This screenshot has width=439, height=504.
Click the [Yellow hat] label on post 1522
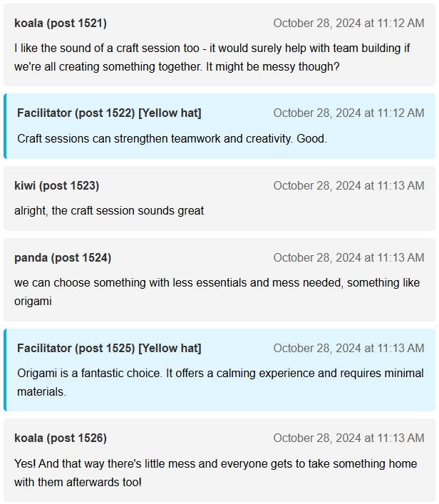click(170, 113)
